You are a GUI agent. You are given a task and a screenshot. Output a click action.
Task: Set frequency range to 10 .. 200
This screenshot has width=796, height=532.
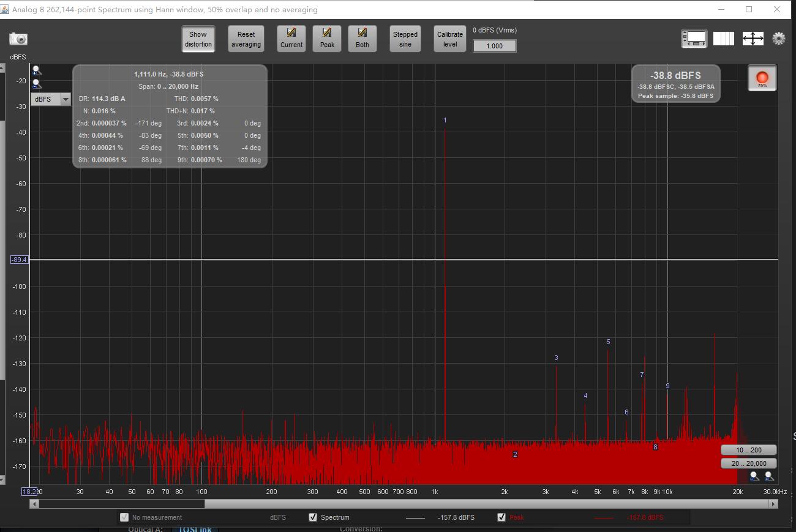tap(749, 450)
